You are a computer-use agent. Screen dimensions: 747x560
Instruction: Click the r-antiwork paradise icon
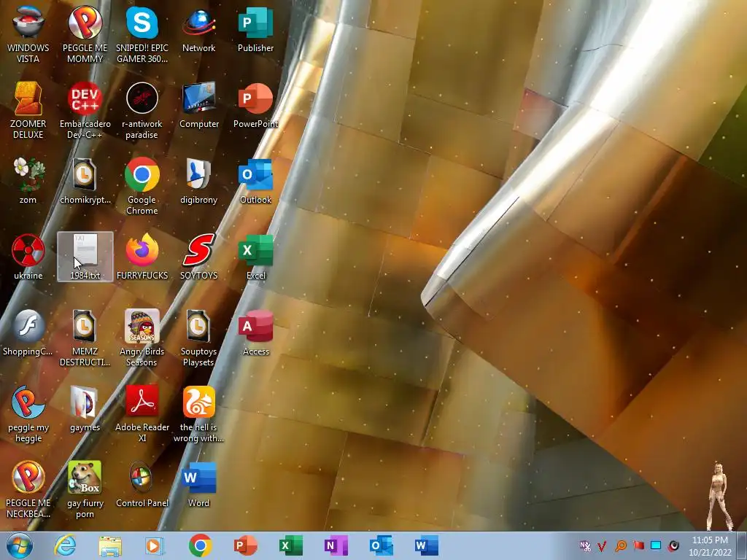142,110
